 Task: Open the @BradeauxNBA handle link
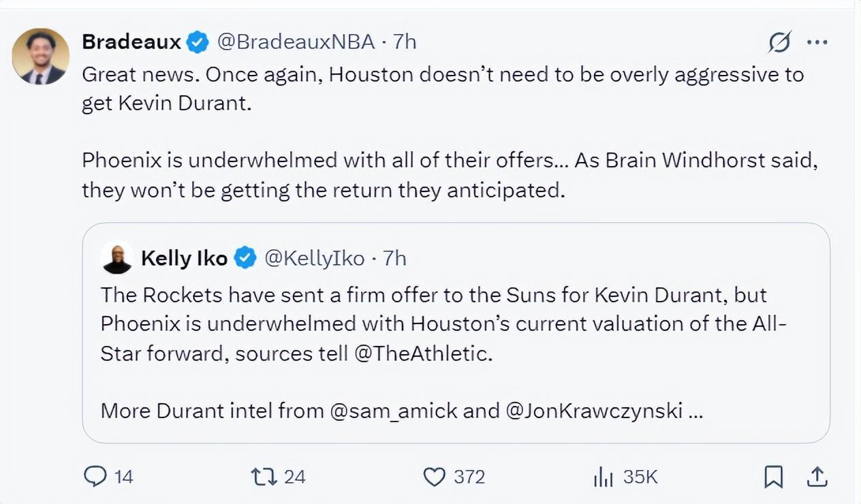[296, 42]
